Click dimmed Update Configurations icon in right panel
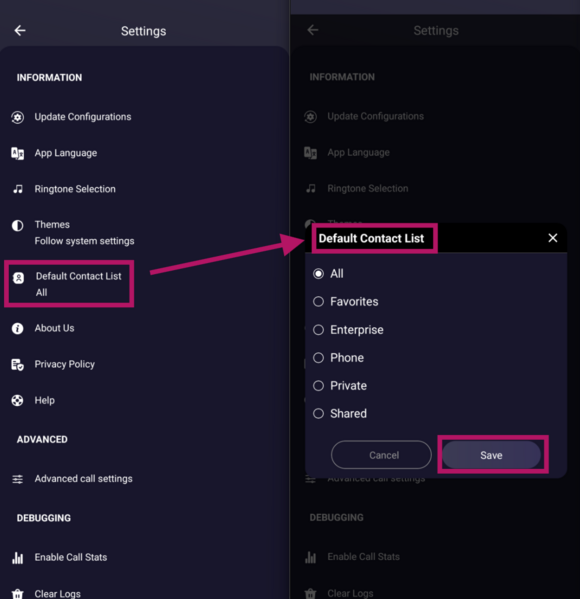 tap(310, 117)
